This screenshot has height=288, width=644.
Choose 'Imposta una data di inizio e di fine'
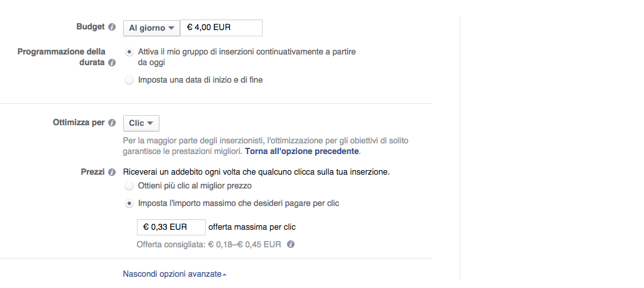coord(129,80)
